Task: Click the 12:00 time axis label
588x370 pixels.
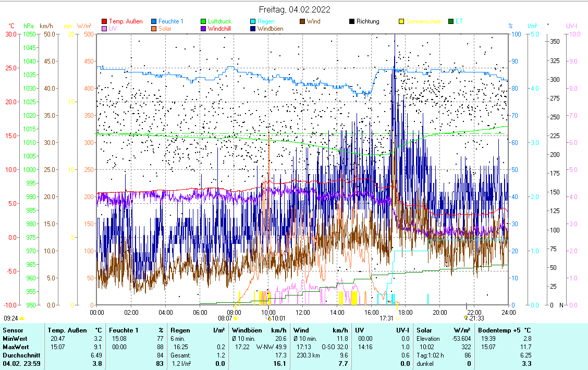Action: click(303, 312)
